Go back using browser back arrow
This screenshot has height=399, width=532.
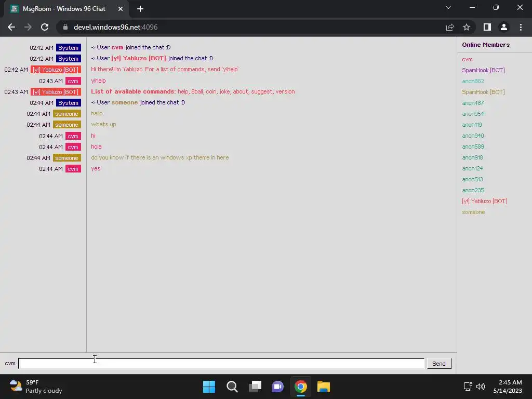tap(11, 27)
